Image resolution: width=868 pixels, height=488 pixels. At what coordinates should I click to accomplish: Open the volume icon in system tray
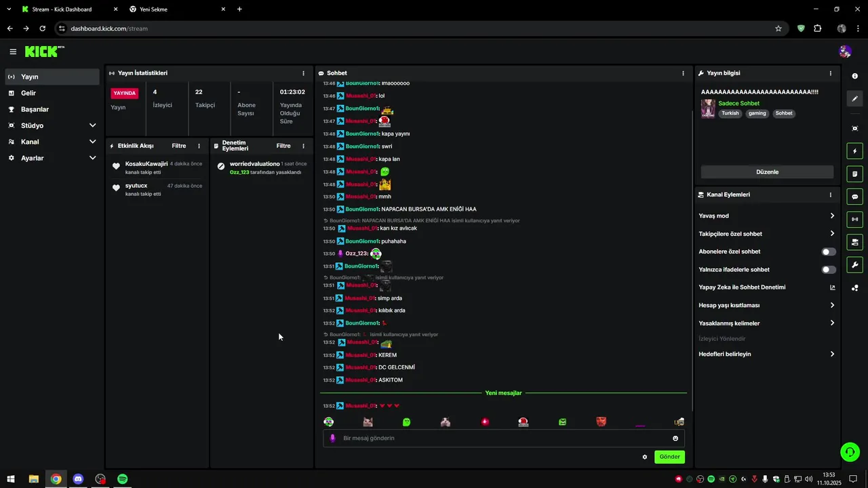click(x=808, y=479)
